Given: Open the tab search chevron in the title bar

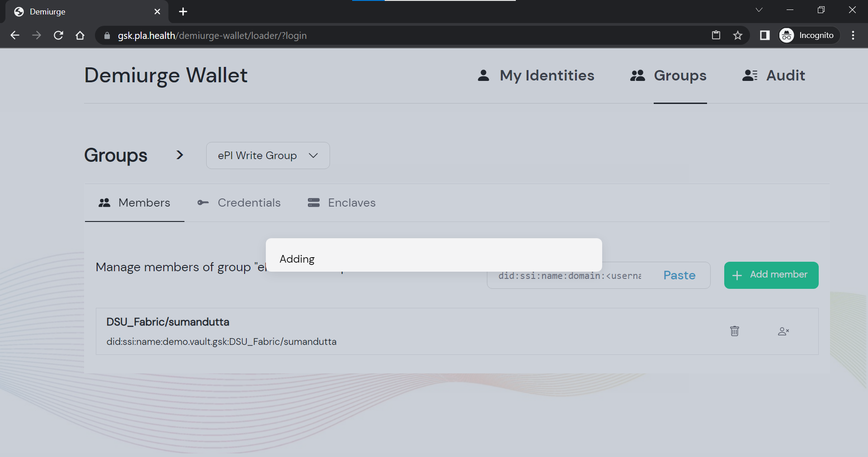Looking at the screenshot, I should [x=759, y=9].
